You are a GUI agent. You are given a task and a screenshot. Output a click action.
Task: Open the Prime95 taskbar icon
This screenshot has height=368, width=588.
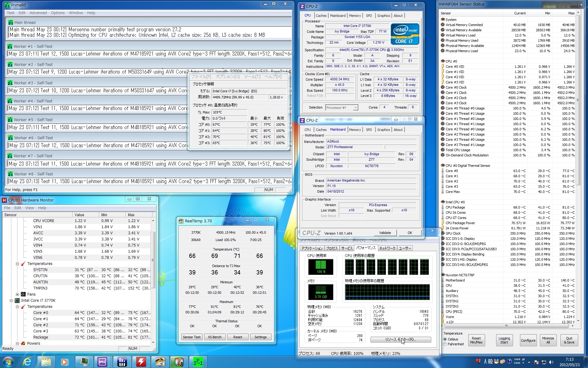pos(198,362)
